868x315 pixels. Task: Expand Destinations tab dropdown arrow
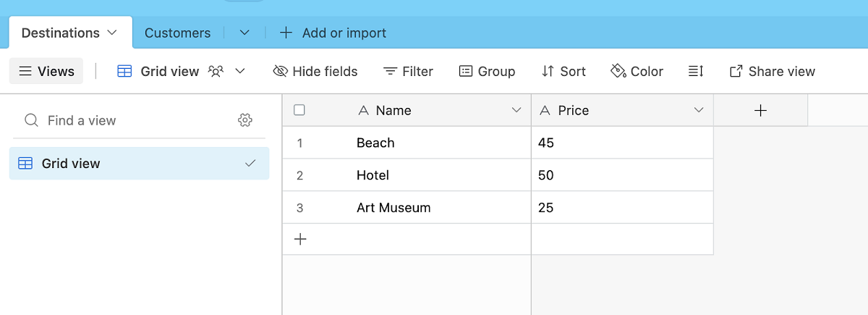click(112, 33)
